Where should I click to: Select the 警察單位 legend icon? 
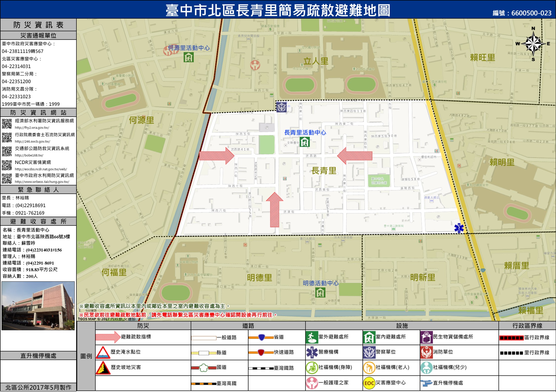click(x=369, y=352)
